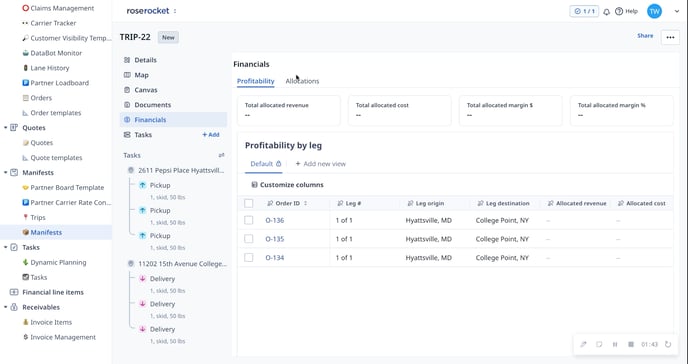Click the stop icon in the recording toolbar
This screenshot has height=364, width=688.
(x=631, y=344)
